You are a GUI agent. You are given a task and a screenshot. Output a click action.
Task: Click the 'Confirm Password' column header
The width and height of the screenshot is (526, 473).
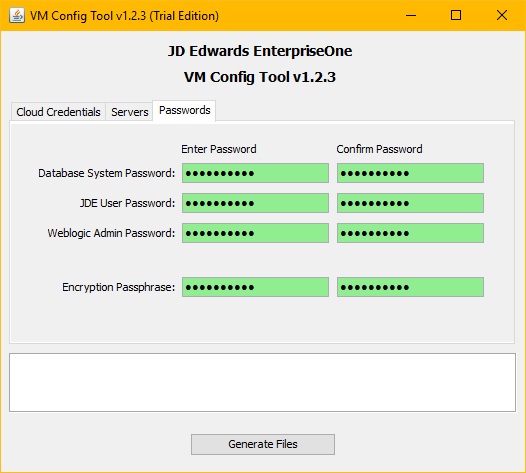(379, 149)
